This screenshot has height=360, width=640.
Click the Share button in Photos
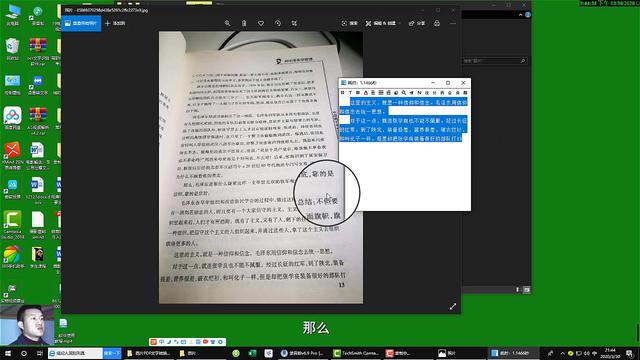417,23
